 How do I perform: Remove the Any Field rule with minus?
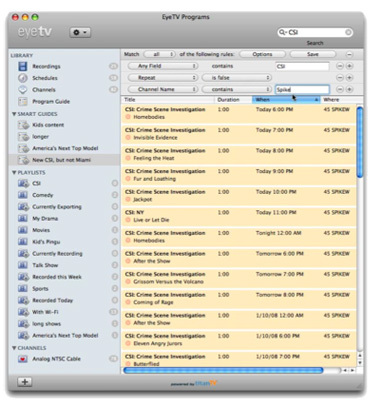340,66
